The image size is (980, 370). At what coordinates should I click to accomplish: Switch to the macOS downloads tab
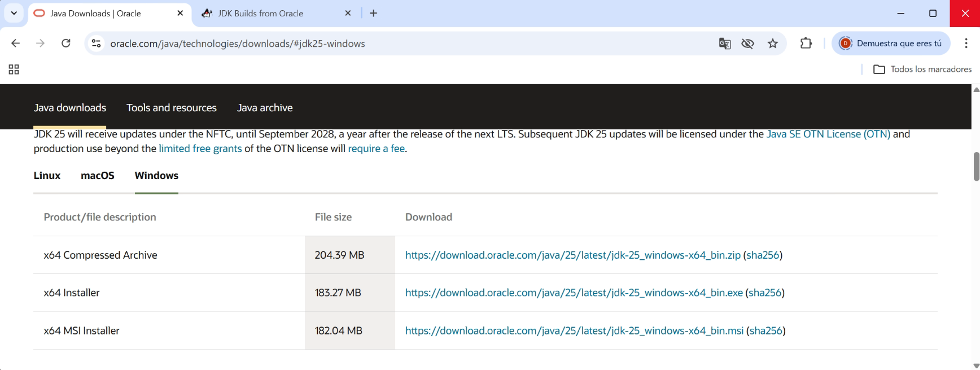pyautogui.click(x=98, y=176)
